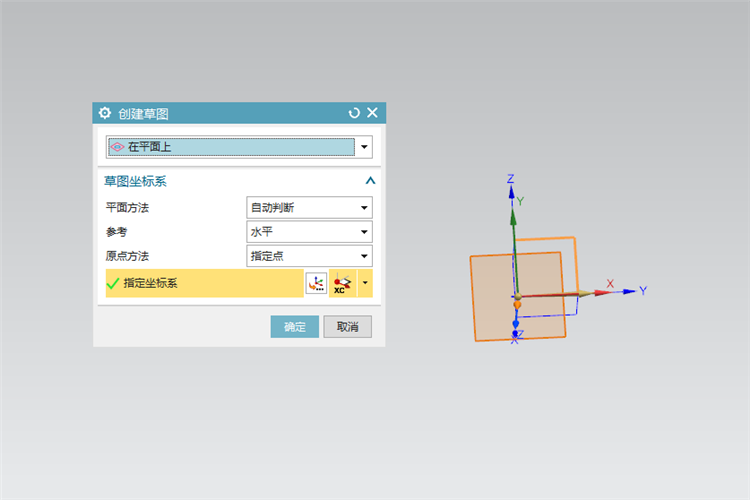Click the 草图坐标系 section title
Screen dimensions: 750x500
click(135, 181)
